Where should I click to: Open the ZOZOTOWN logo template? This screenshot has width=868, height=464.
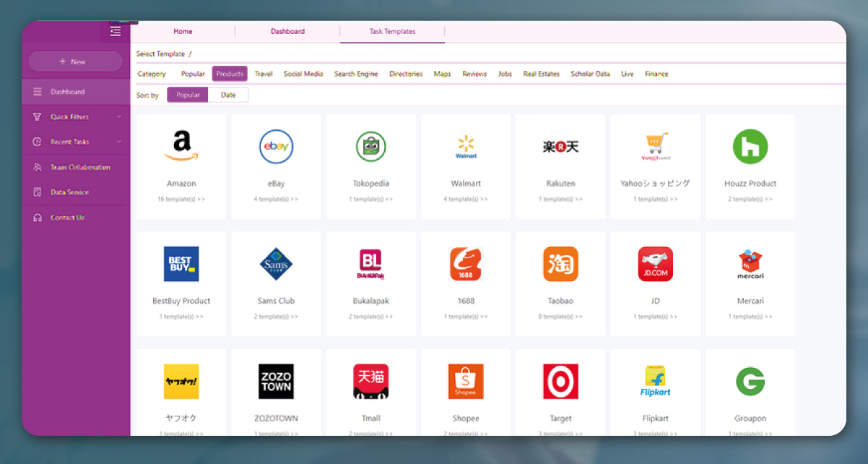tap(276, 382)
